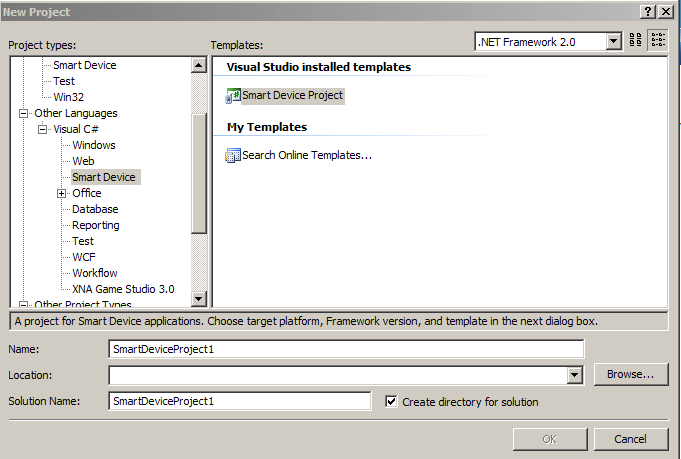Select the Visual C# tree item
Screen dimensions: 681x459
[x=76, y=129]
